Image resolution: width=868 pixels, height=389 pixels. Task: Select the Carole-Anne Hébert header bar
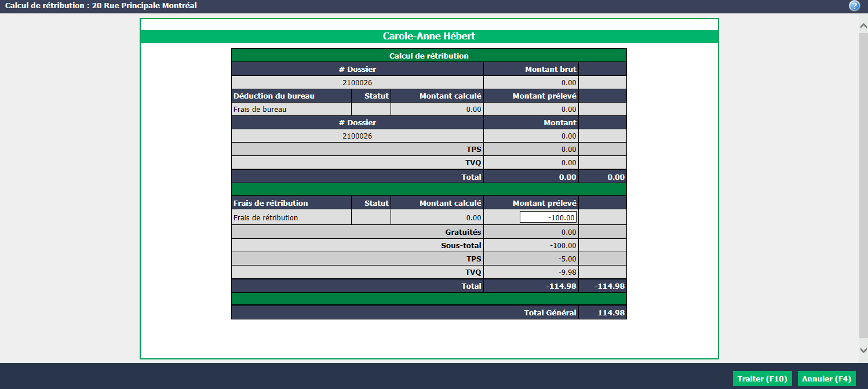pyautogui.click(x=429, y=36)
